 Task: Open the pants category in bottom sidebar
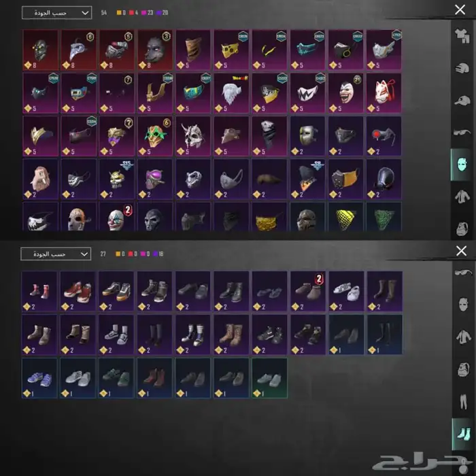click(x=463, y=402)
